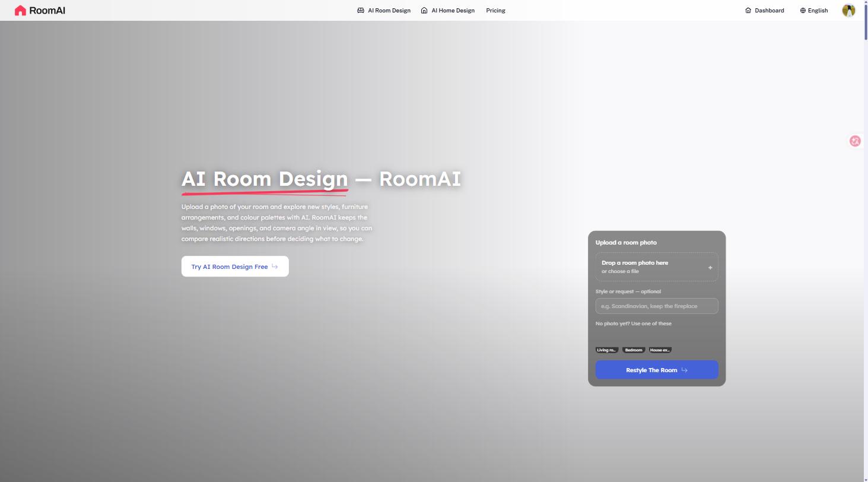Click Try AI Room Design Free

[235, 267]
